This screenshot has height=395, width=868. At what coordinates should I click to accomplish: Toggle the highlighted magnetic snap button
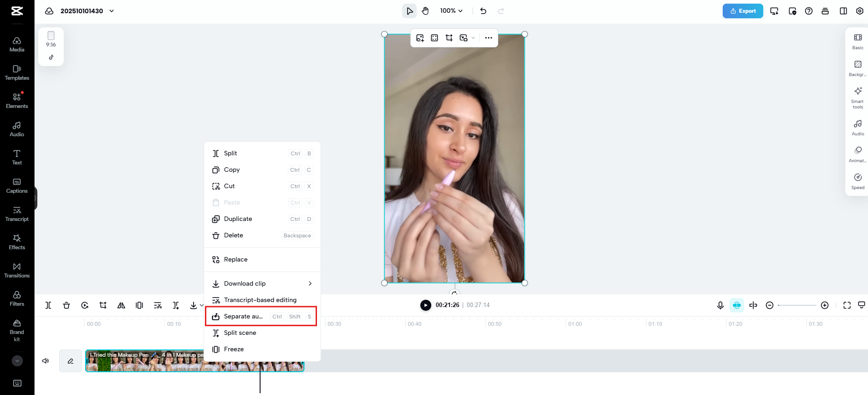coord(737,305)
